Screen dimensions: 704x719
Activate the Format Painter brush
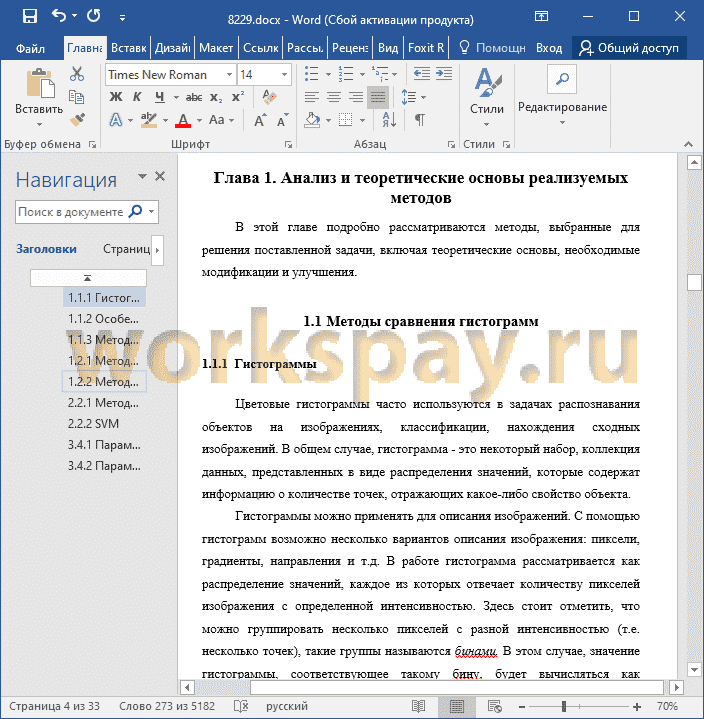point(77,120)
